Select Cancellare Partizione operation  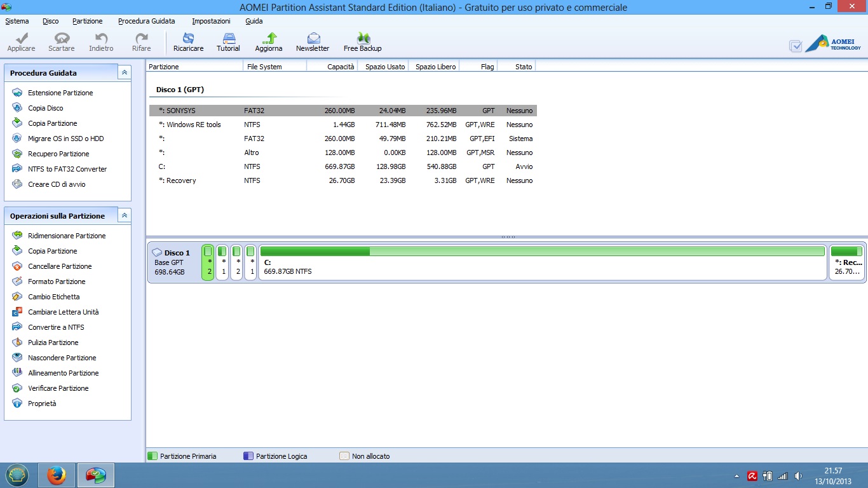click(60, 266)
